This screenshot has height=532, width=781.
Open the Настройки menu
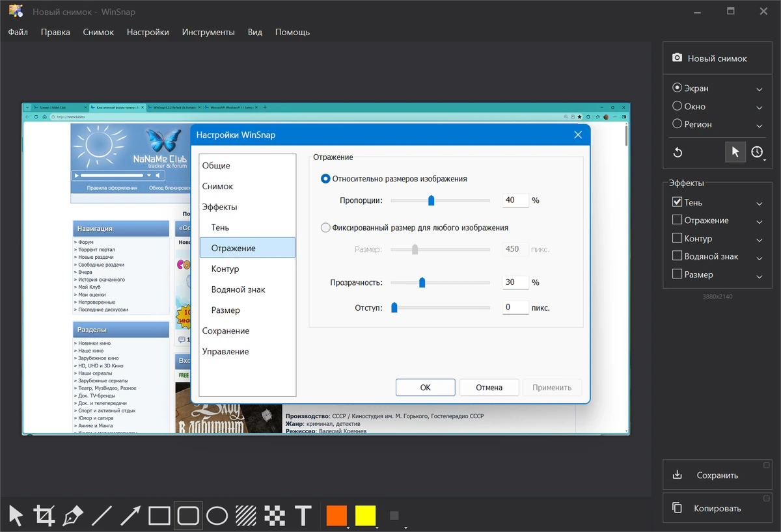coord(148,32)
